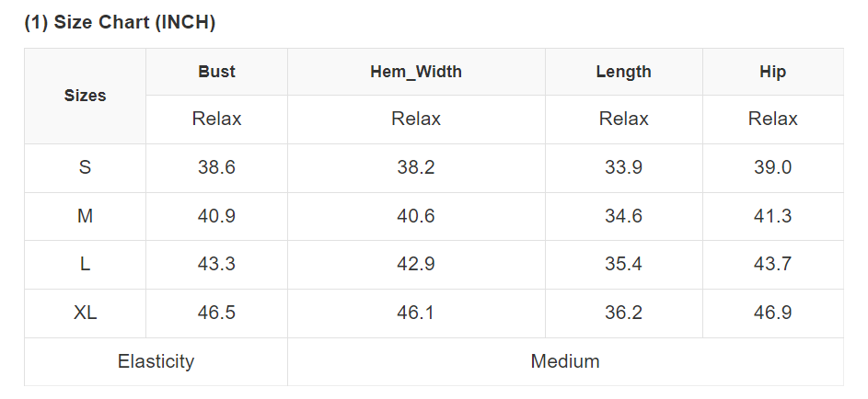Click the 38.6 bust value for S
This screenshot has height=399, width=868.
click(216, 167)
